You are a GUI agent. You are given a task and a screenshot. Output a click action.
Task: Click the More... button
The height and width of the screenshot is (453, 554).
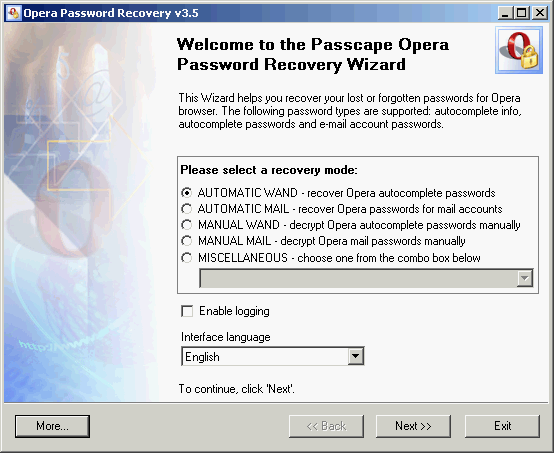click(52, 426)
